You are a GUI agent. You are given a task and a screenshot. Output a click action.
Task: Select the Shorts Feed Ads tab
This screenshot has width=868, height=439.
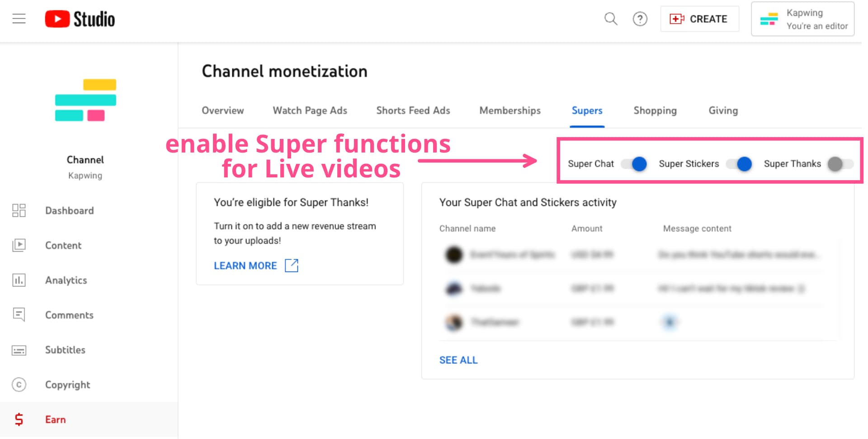[x=413, y=110]
